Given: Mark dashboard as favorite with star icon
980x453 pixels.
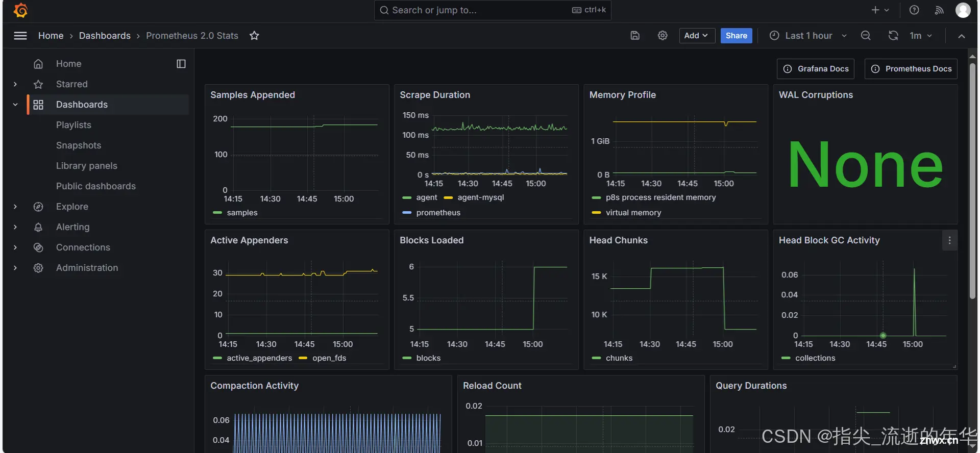Looking at the screenshot, I should click(x=254, y=36).
